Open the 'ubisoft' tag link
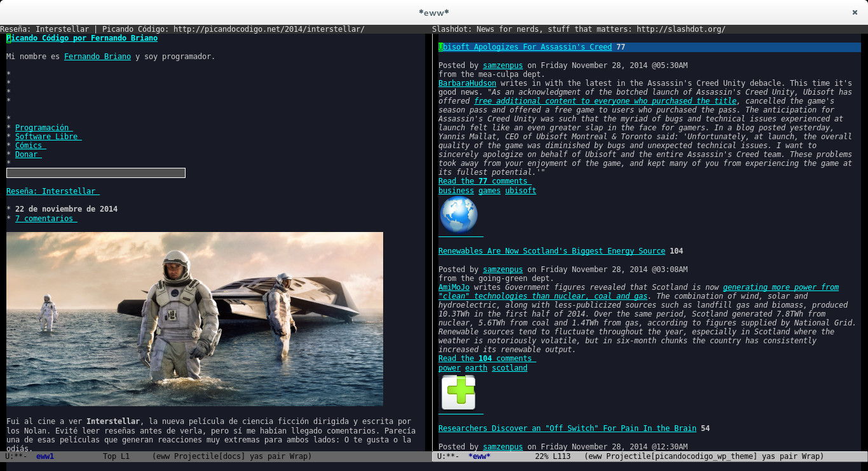This screenshot has width=868, height=471. (x=520, y=190)
